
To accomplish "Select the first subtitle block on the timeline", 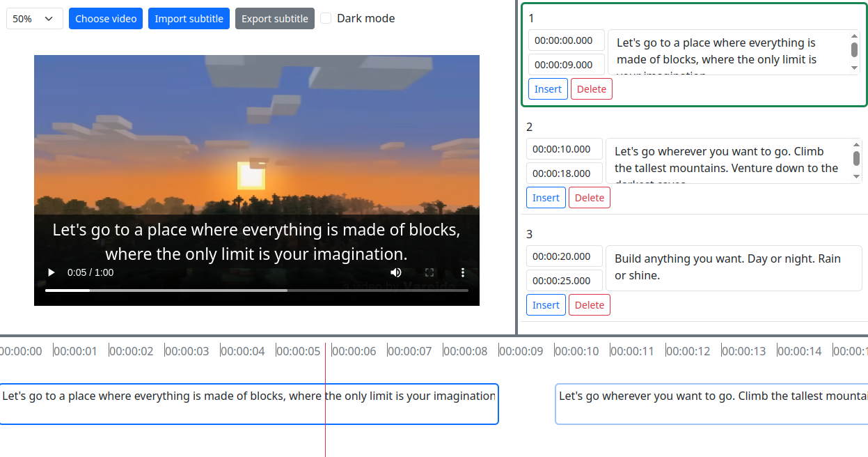I will 248,404.
